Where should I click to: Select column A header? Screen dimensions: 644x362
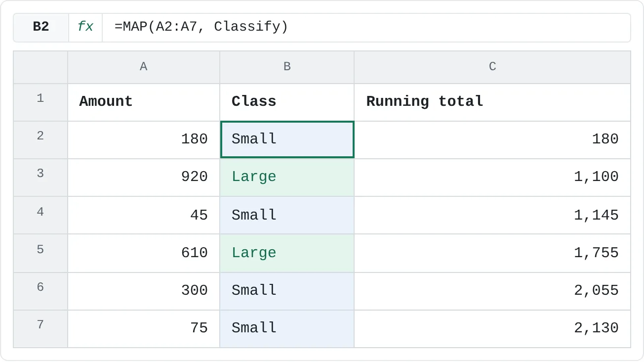pos(144,67)
